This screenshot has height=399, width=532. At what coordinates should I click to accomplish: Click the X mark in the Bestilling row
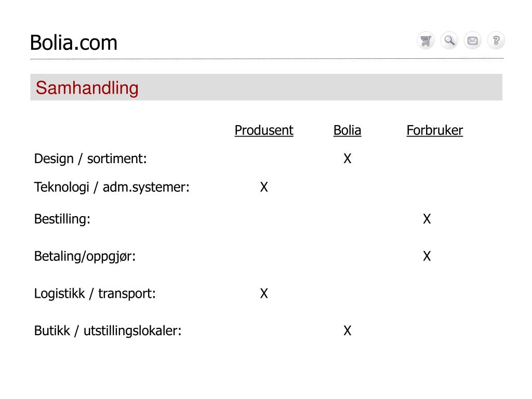click(427, 219)
